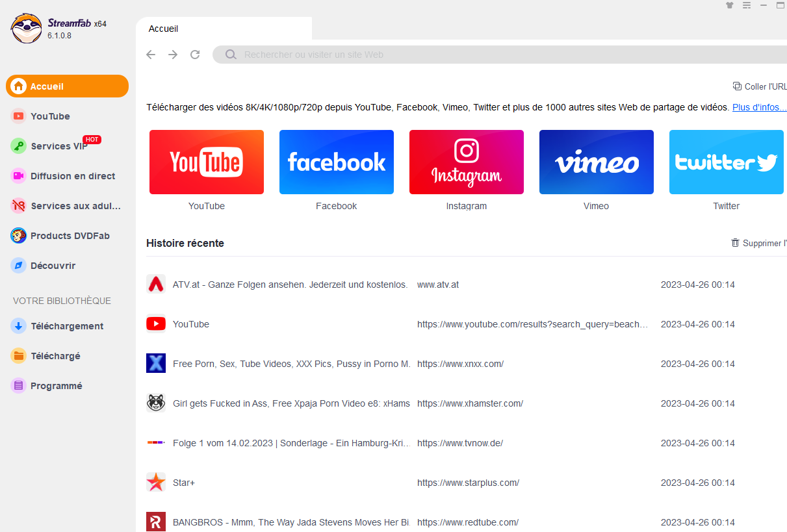Click the Téléchargement arrow icon

pos(19,326)
